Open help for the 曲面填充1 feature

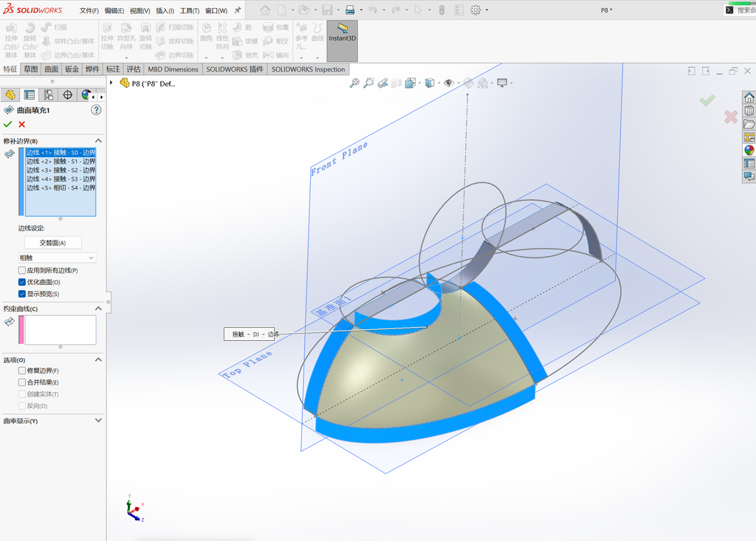(97, 110)
